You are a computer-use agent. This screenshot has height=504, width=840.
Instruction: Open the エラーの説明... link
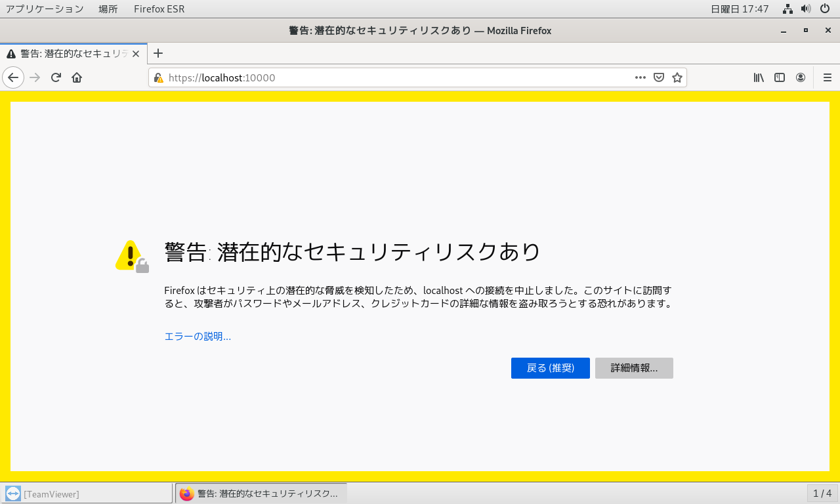point(198,337)
